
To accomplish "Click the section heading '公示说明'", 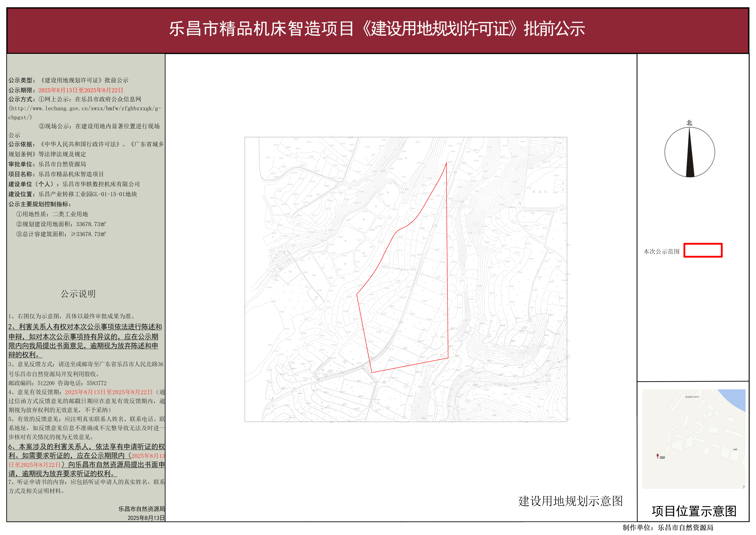I will [78, 294].
